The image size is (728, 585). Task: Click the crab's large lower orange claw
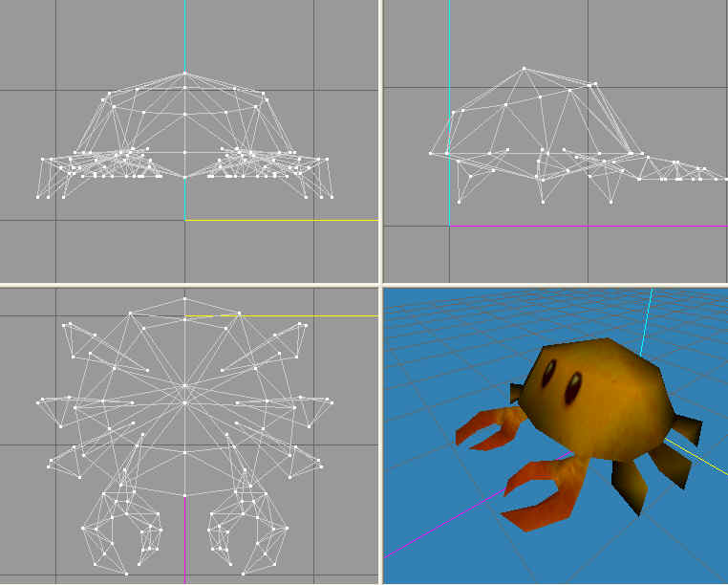coord(545,493)
